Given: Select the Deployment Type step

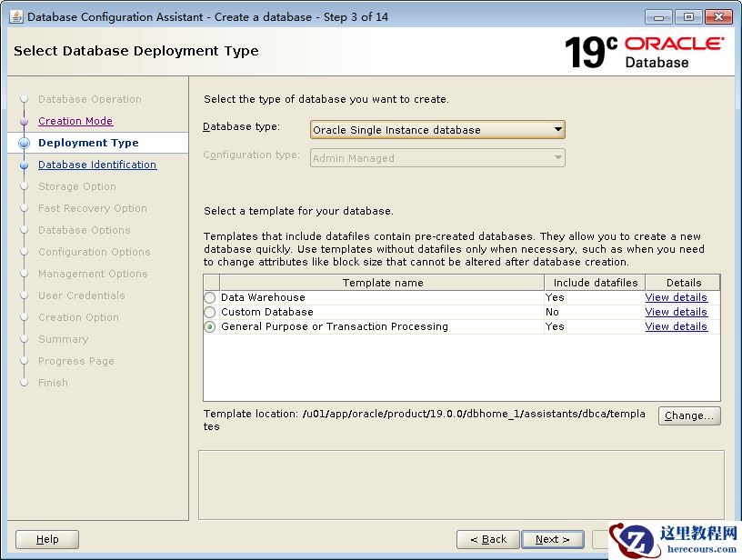Looking at the screenshot, I should (x=88, y=143).
